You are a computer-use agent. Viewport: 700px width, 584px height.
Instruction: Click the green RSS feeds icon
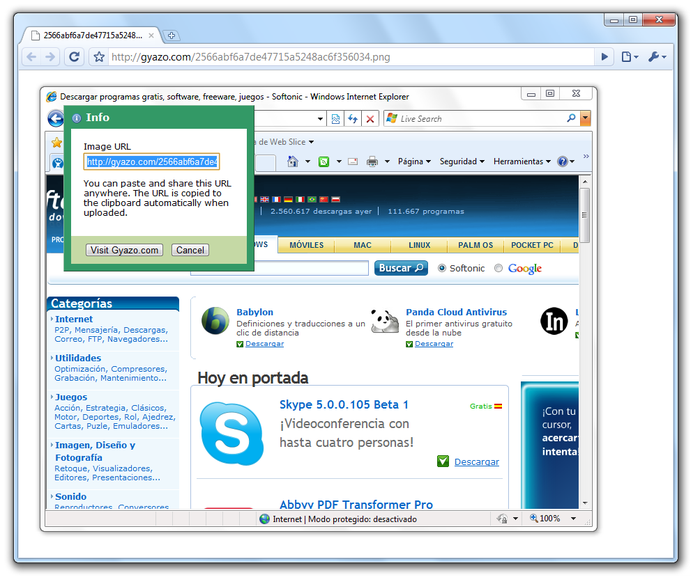(324, 162)
